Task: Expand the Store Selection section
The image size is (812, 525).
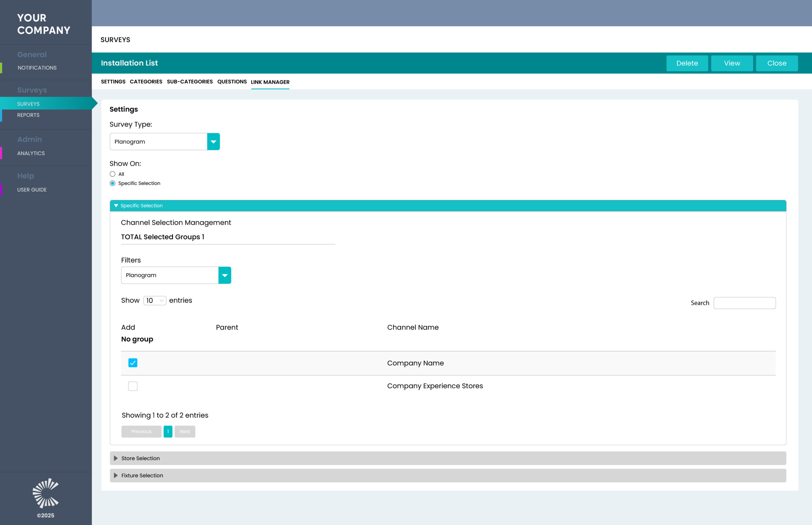Action: click(448, 458)
